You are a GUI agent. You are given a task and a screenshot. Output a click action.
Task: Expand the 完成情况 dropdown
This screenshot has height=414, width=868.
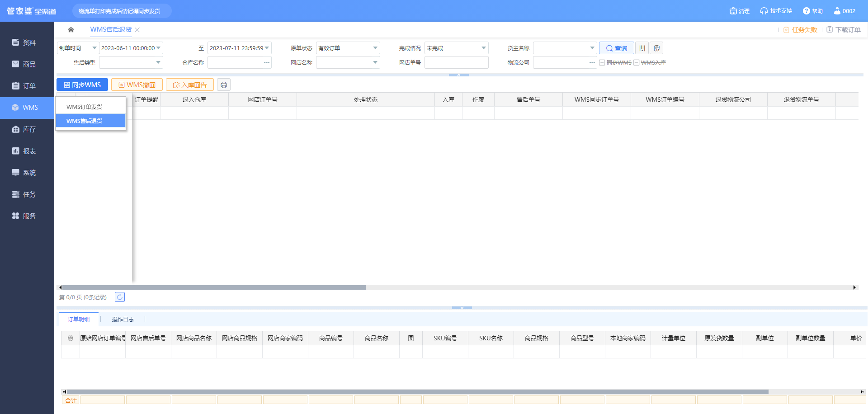pos(484,48)
